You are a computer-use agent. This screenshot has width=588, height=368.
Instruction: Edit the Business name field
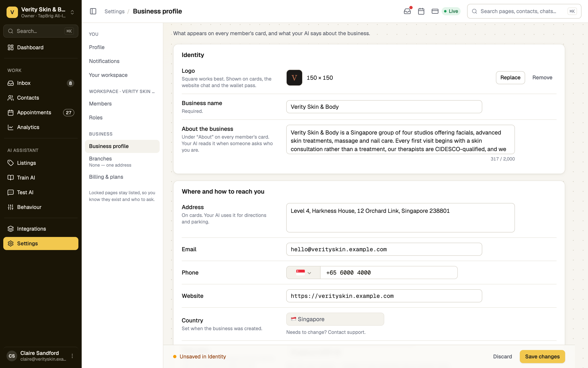tap(384, 107)
